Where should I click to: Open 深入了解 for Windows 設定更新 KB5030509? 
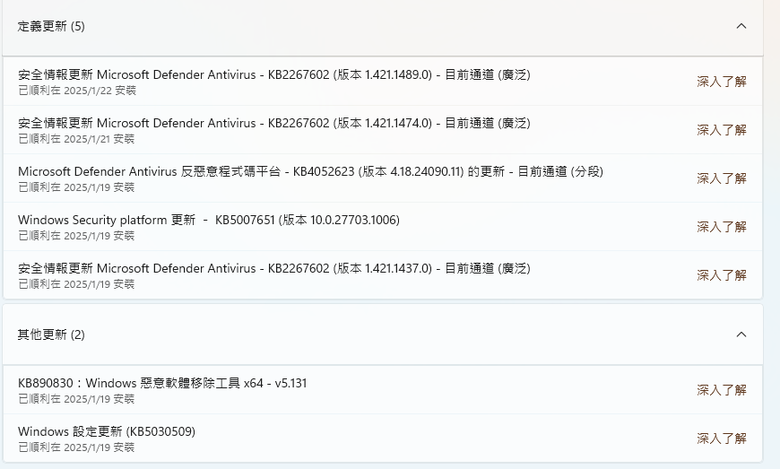click(x=721, y=438)
